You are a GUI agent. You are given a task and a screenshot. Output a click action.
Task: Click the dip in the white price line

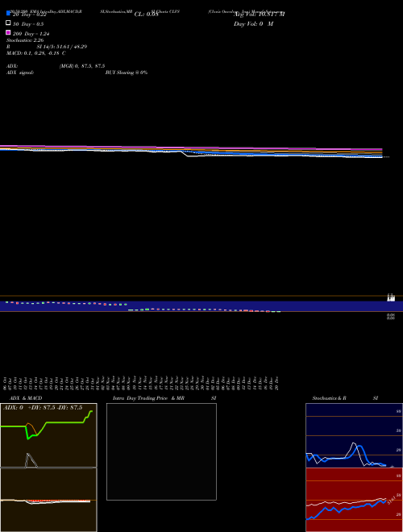pos(189,156)
